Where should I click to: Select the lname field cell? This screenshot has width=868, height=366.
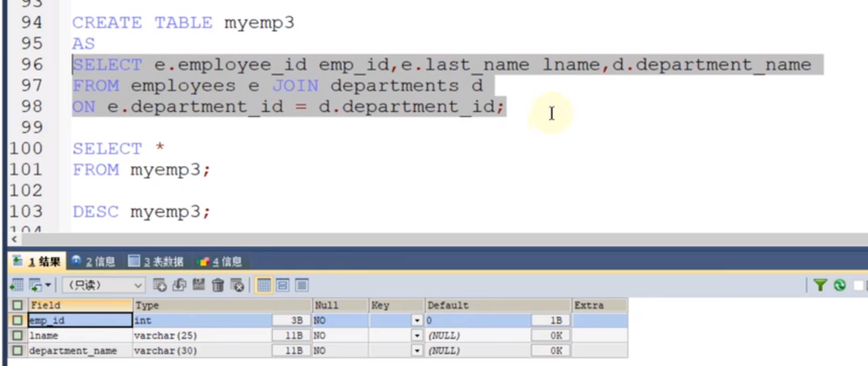click(80, 335)
